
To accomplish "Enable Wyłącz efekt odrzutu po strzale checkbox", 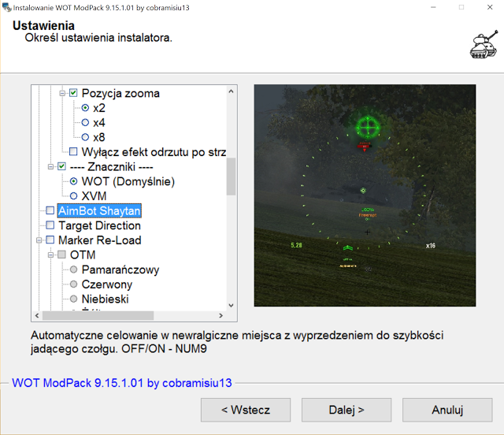I will click(x=73, y=151).
